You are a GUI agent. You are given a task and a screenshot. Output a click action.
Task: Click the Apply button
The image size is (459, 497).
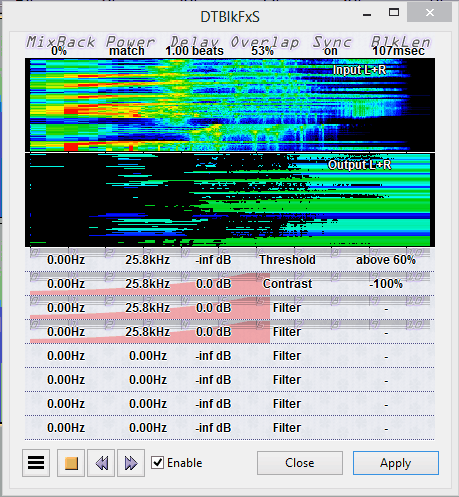[x=396, y=463]
